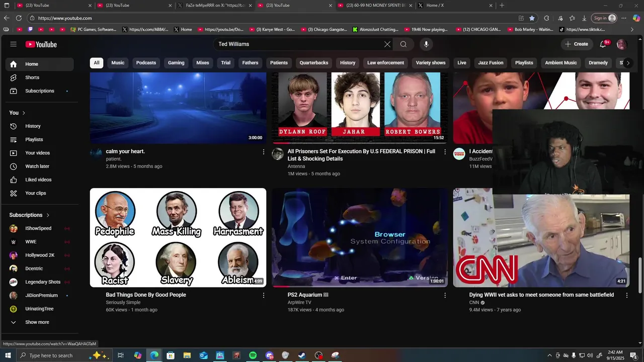Select the Jazz Fusion filter chip

pos(491,63)
